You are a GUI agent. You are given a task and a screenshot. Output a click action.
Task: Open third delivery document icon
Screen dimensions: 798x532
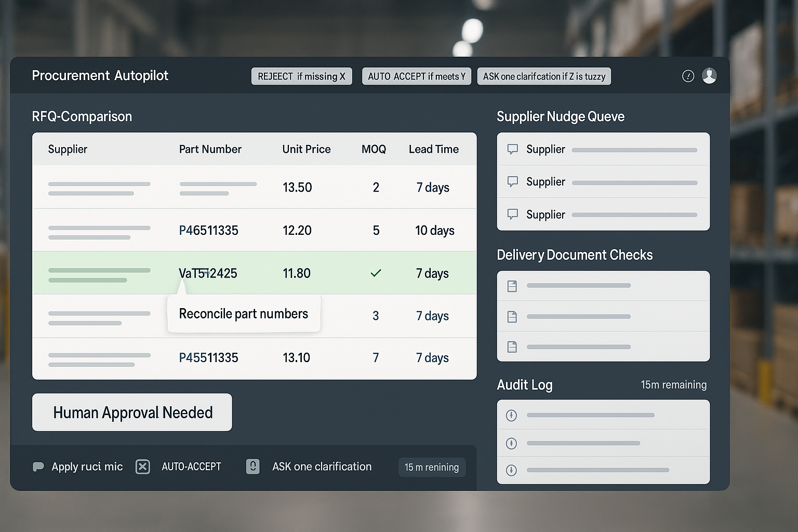[x=512, y=347]
